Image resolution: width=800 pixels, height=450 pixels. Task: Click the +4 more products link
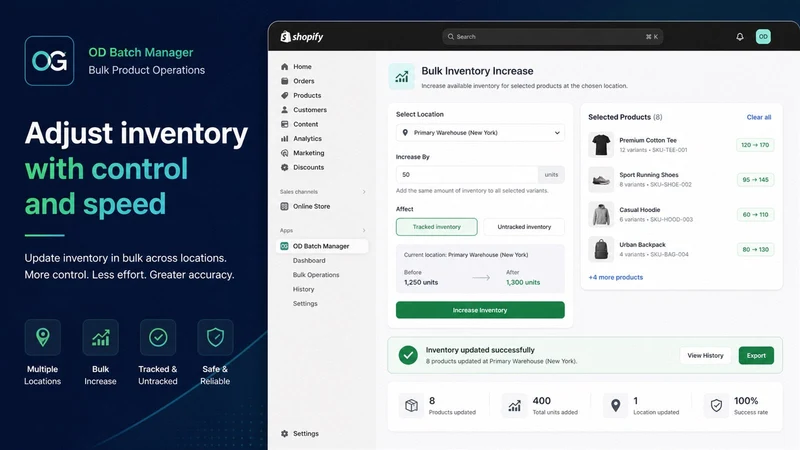(616, 277)
